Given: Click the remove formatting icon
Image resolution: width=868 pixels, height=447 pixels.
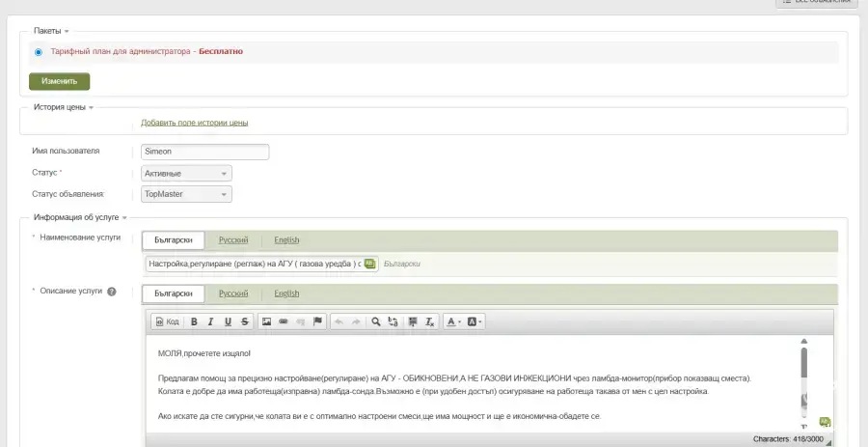Looking at the screenshot, I should pyautogui.click(x=430, y=321).
